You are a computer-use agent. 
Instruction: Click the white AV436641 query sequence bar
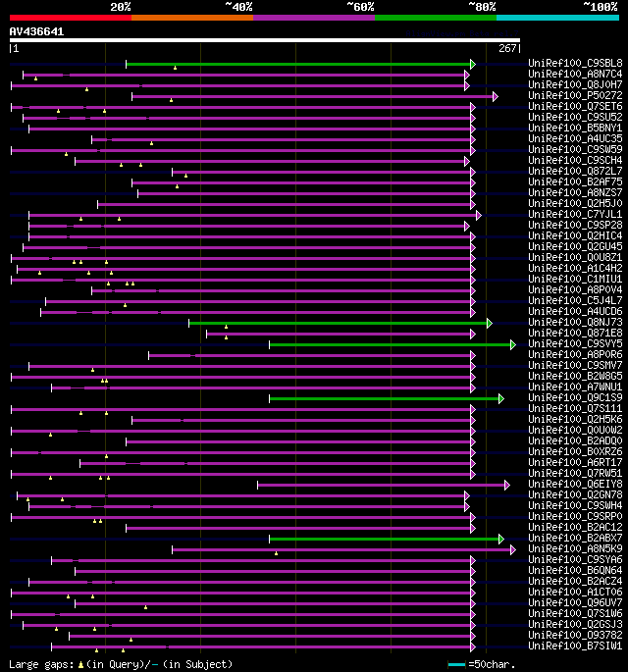[265, 40]
